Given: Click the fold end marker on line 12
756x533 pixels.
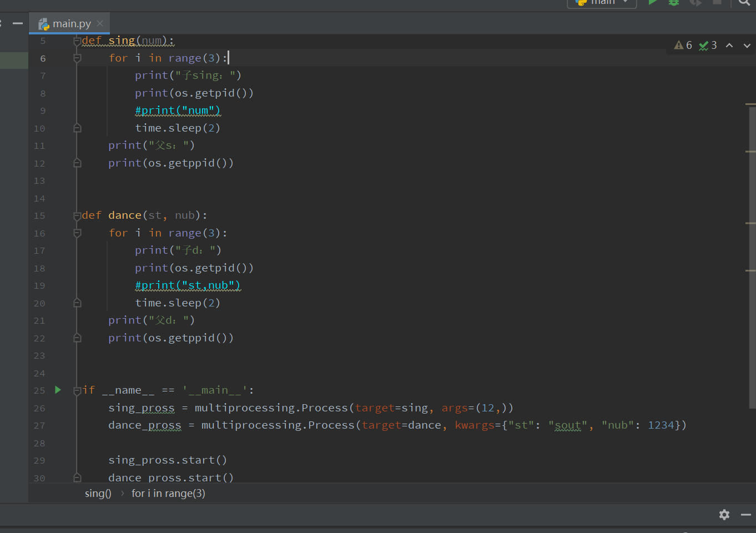Looking at the screenshot, I should point(77,163).
